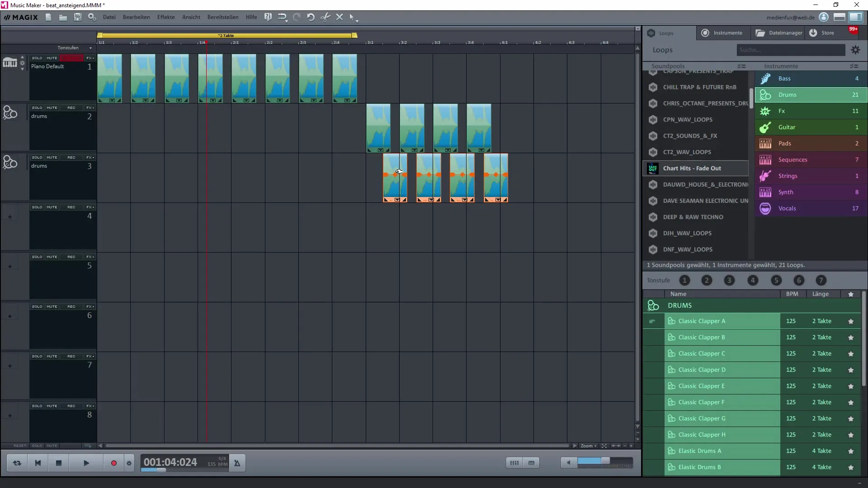Select Tonstufe 4 pitch button

(753, 281)
